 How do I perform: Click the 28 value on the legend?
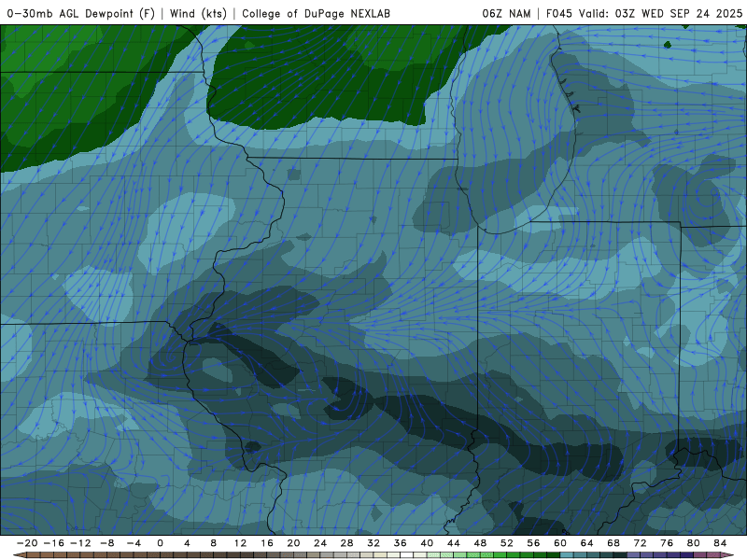point(346,543)
